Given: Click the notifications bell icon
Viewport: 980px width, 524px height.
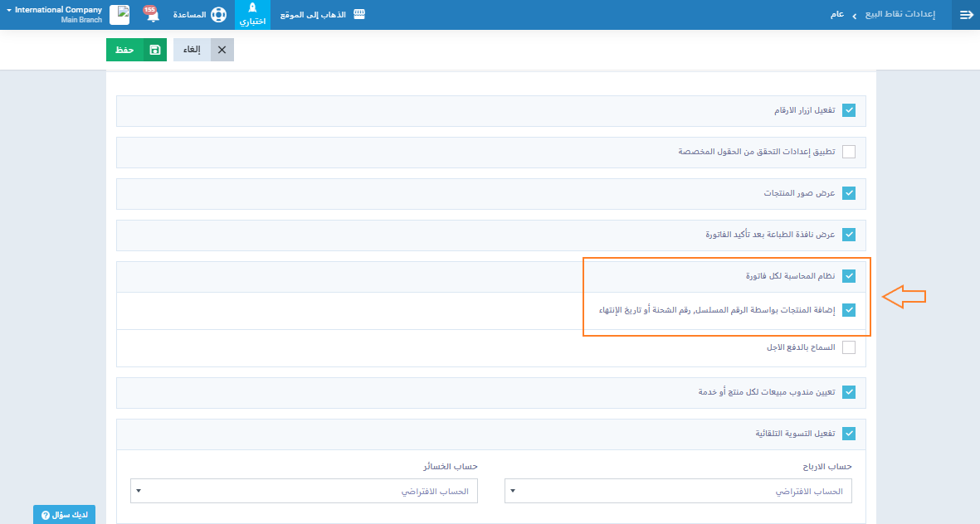Looking at the screenshot, I should tap(153, 15).
